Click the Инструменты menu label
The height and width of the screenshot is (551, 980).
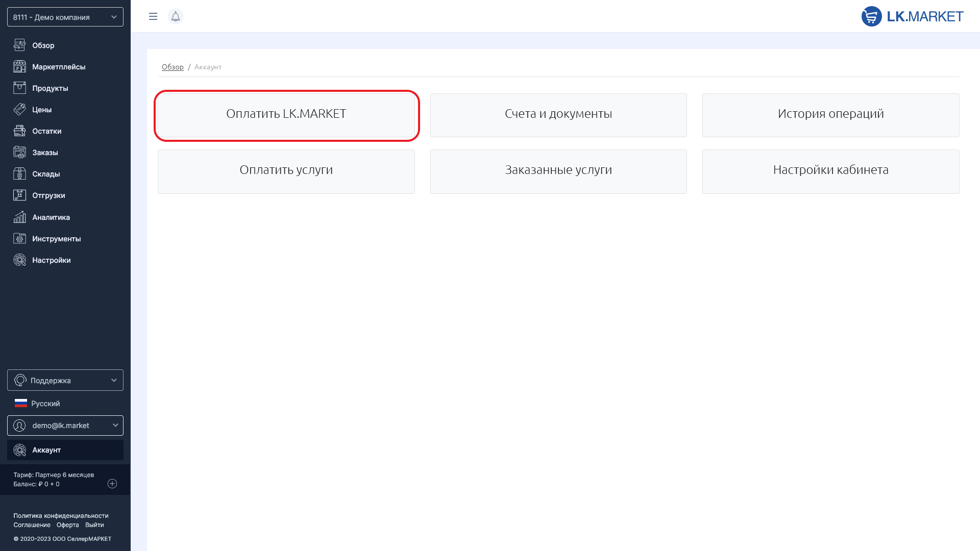click(x=57, y=239)
